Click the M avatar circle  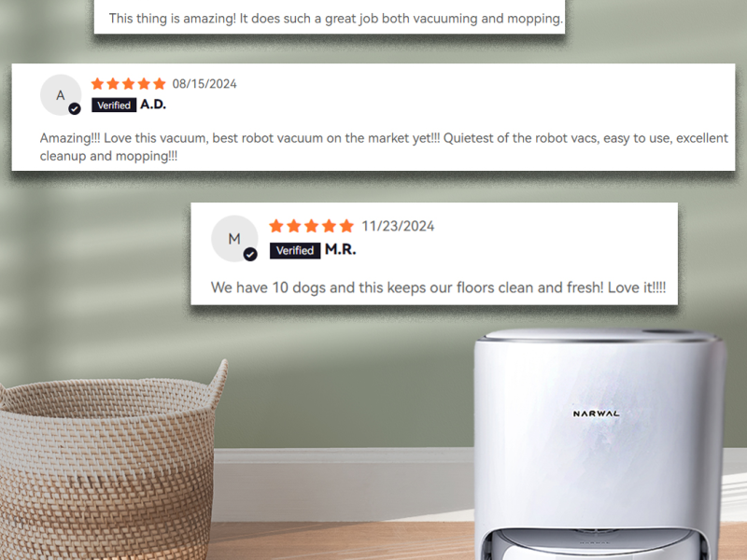[x=234, y=238]
